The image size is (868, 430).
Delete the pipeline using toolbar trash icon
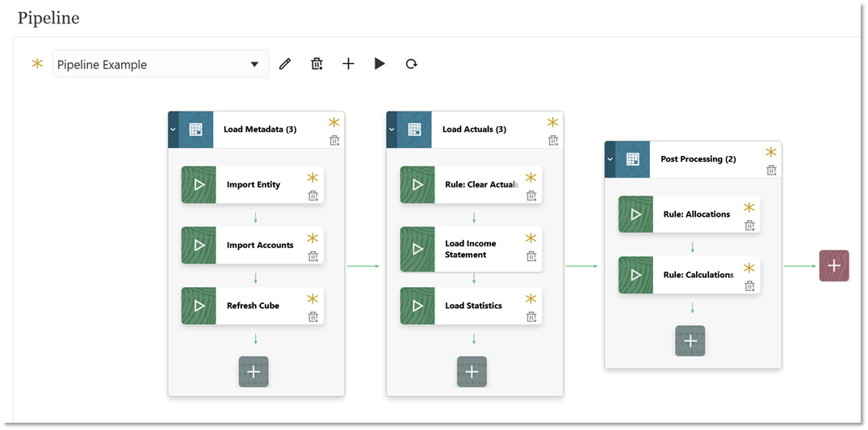[317, 64]
